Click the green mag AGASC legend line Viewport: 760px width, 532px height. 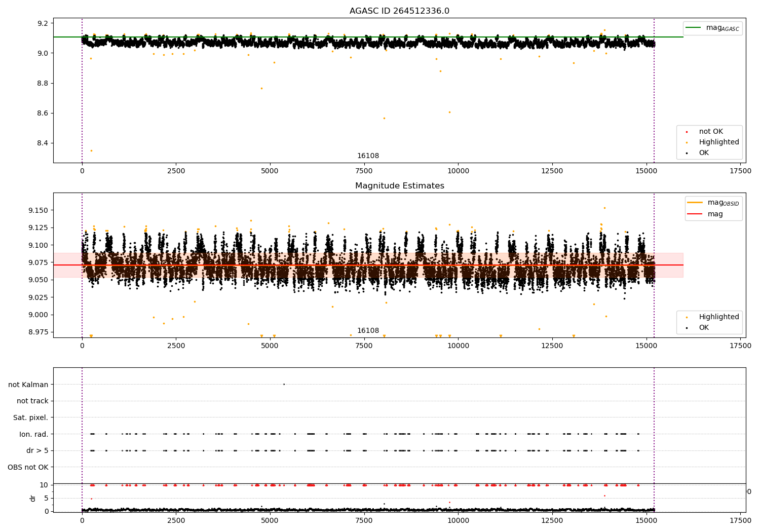tap(693, 28)
